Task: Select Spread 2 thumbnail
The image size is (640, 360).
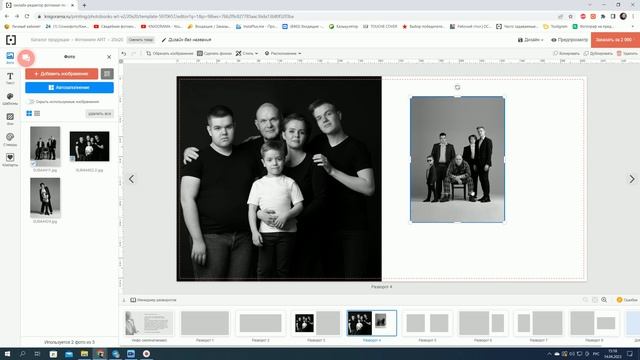Action: click(260, 323)
